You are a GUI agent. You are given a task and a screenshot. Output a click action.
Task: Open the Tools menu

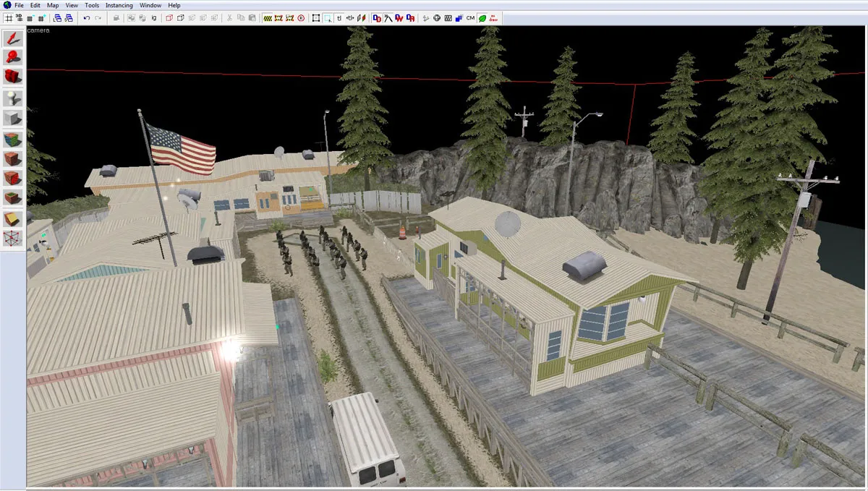click(92, 5)
